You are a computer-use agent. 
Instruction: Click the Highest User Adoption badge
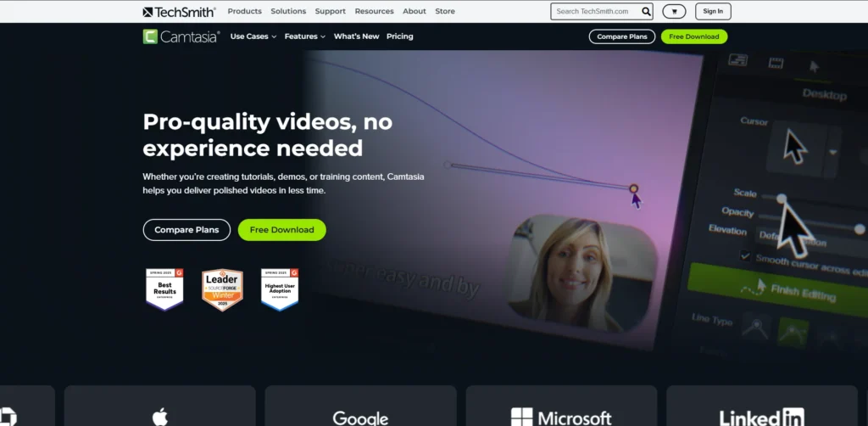point(280,289)
